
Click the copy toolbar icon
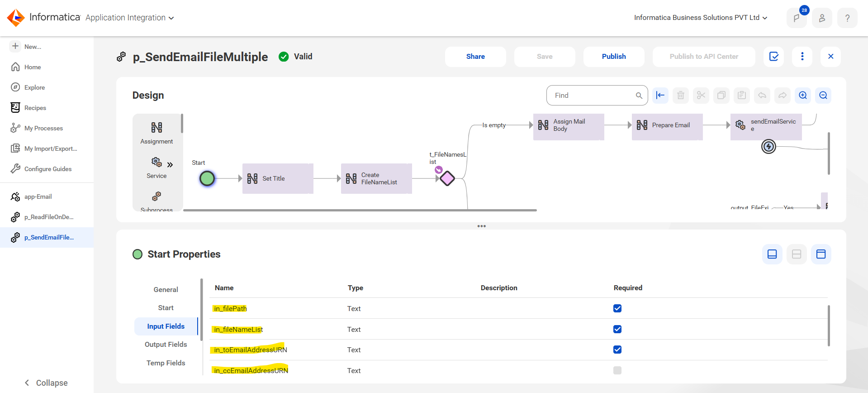pos(721,95)
